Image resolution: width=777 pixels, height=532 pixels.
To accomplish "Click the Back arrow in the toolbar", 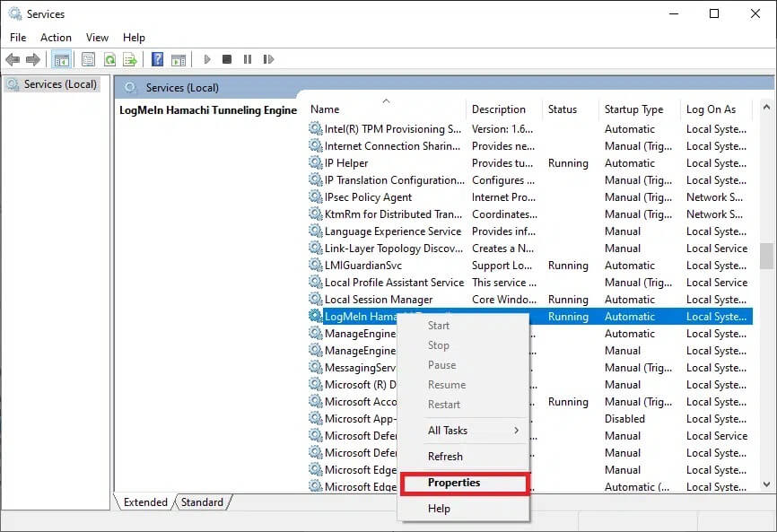I will (x=13, y=59).
